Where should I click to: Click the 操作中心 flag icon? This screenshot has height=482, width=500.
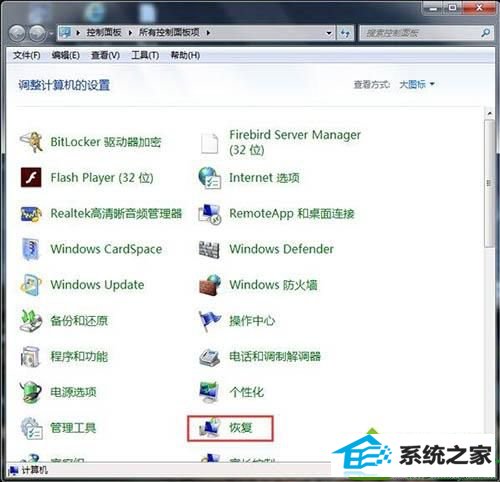pos(209,321)
